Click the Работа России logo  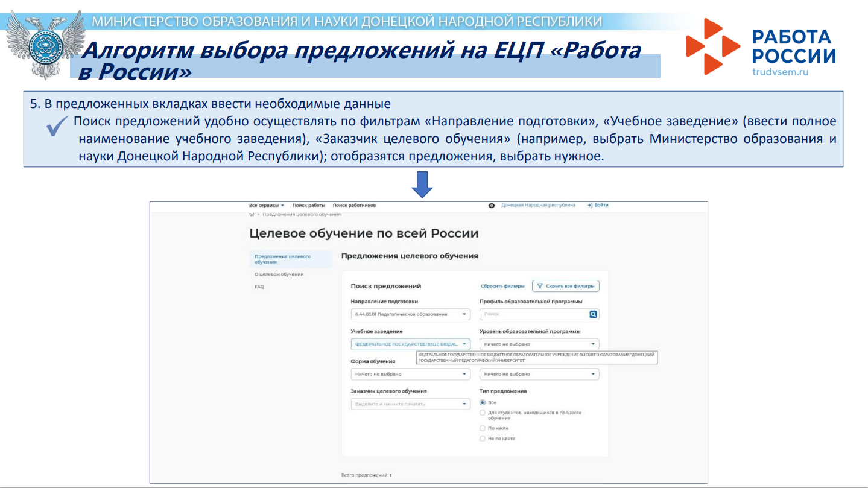761,46
